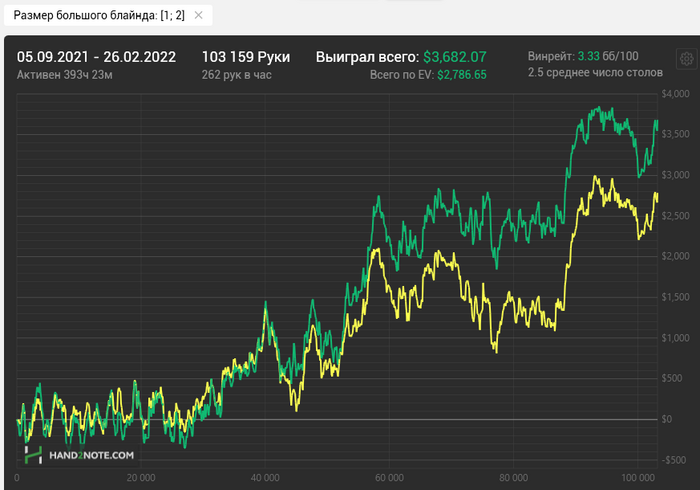Click the 100 000 x-axis label

pyautogui.click(x=638, y=478)
